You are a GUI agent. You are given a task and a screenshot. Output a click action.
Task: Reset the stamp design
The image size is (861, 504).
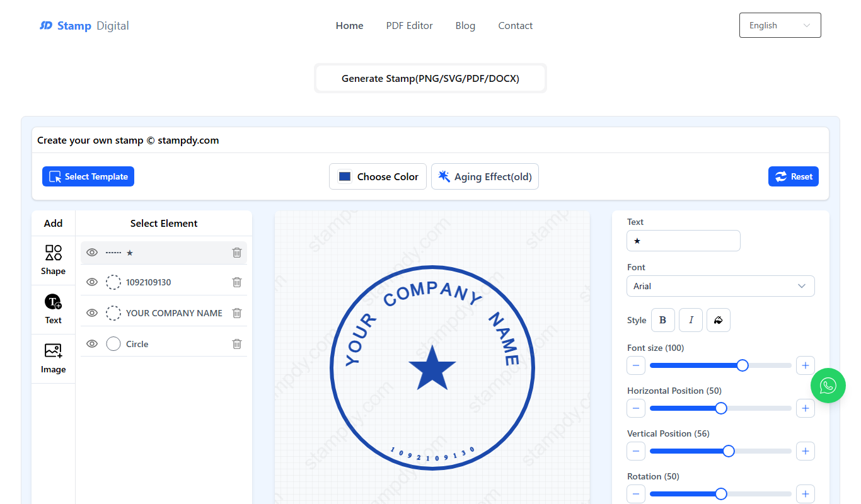coord(794,176)
